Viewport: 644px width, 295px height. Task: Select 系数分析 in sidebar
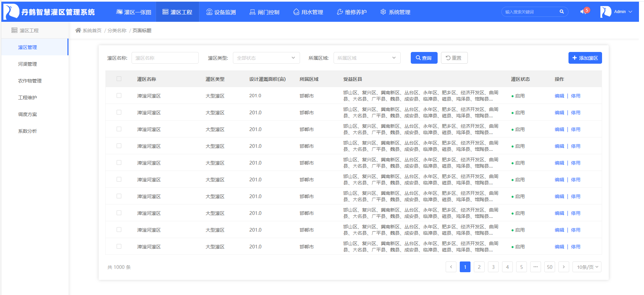click(x=35, y=131)
